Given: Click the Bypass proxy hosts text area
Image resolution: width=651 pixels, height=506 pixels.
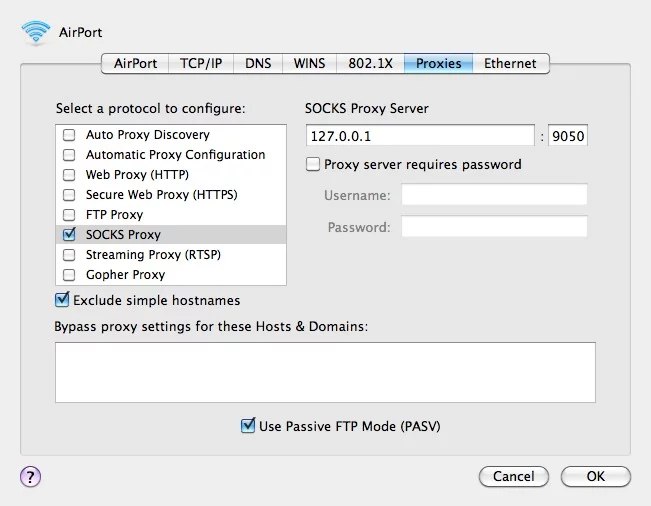Looking at the screenshot, I should 326,372.
